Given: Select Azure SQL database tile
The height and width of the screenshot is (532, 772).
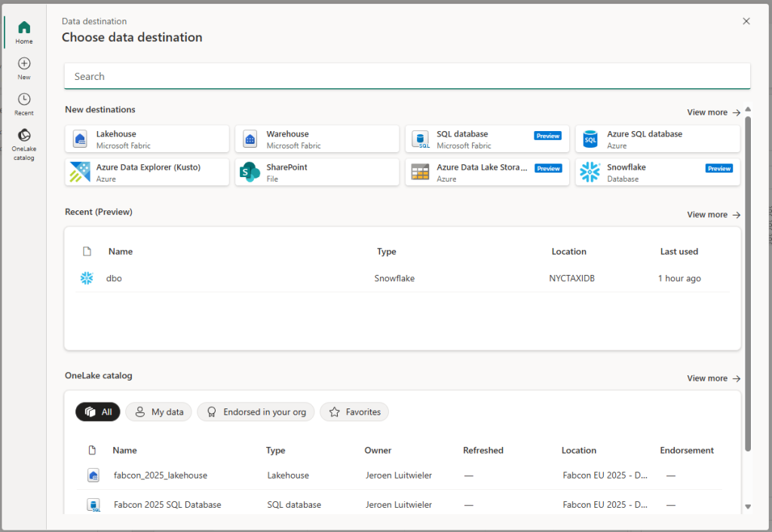Looking at the screenshot, I should pyautogui.click(x=657, y=139).
